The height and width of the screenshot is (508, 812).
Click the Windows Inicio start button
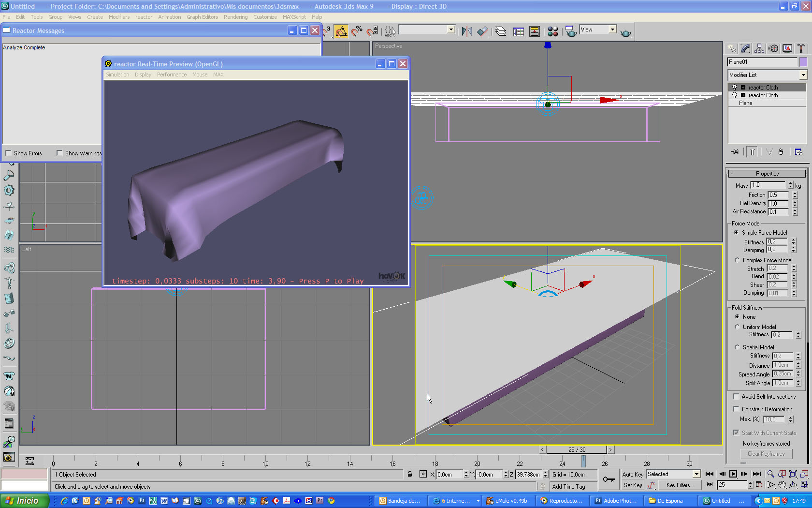(24, 501)
